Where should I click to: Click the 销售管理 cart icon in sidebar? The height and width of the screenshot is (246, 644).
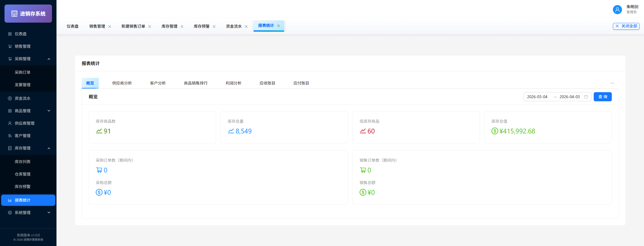click(10, 46)
